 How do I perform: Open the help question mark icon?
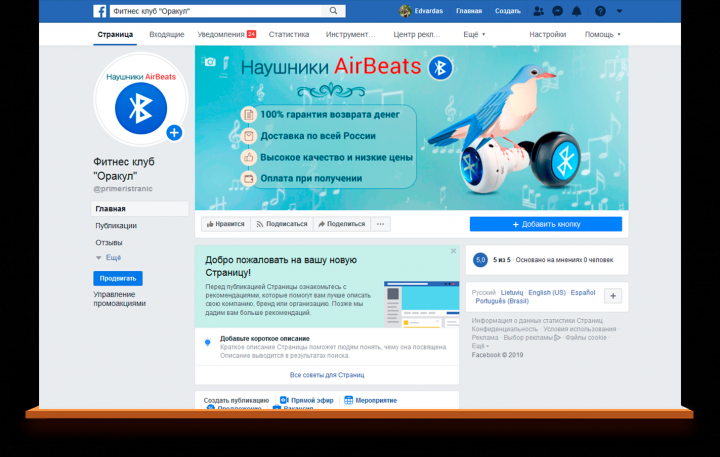tap(600, 11)
